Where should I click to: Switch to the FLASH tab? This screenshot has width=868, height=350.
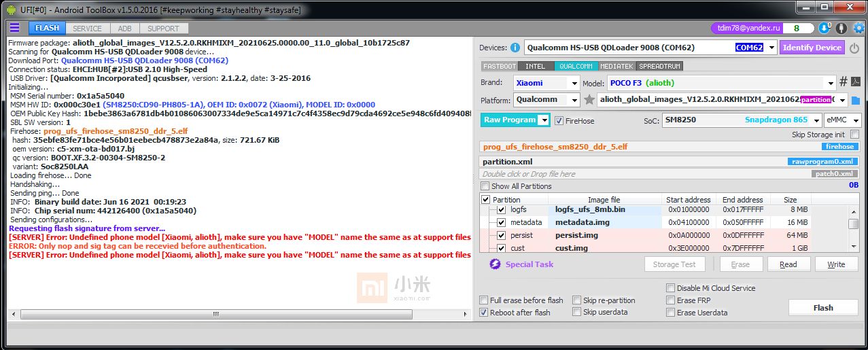pyautogui.click(x=47, y=29)
